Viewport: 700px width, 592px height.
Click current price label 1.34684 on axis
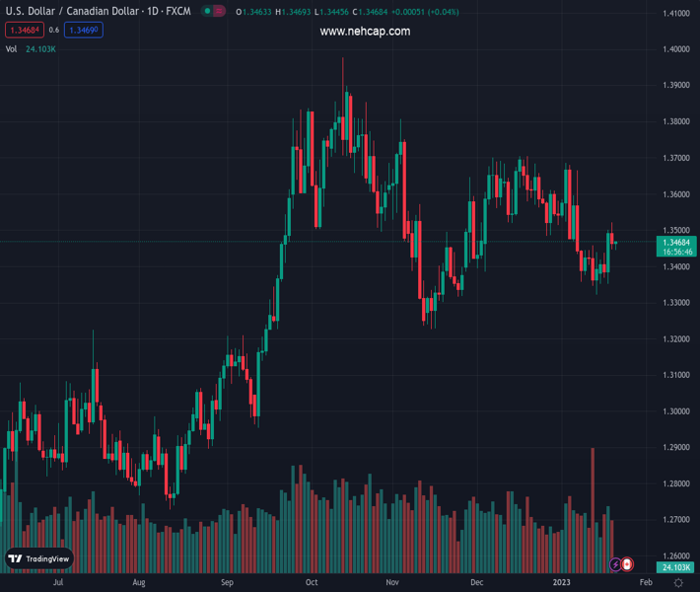(675, 243)
